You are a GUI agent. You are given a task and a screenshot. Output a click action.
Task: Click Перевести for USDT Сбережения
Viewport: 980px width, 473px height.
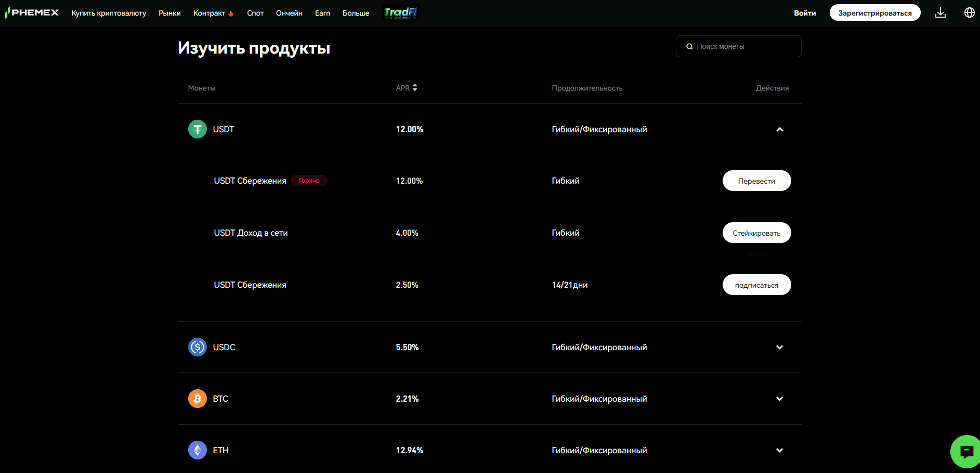pyautogui.click(x=756, y=181)
